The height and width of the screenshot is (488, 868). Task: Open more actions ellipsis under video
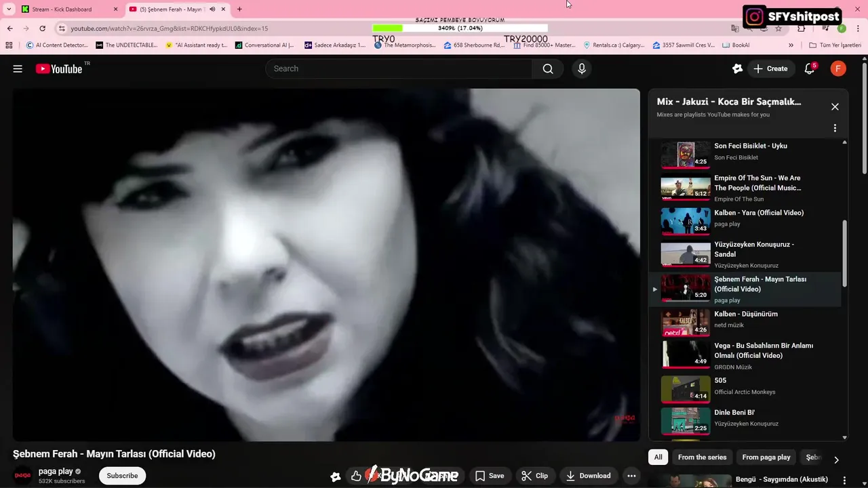point(631,476)
